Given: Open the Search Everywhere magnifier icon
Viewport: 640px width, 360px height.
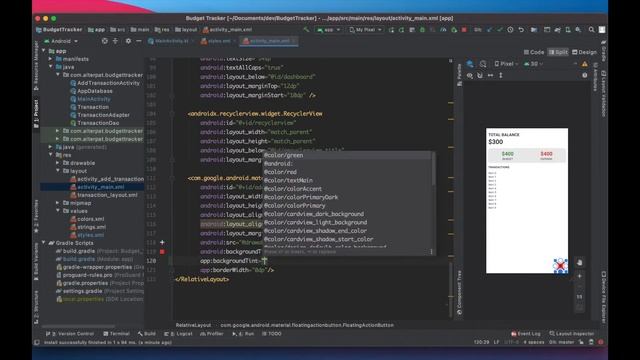Looking at the screenshot, I should [591, 30].
